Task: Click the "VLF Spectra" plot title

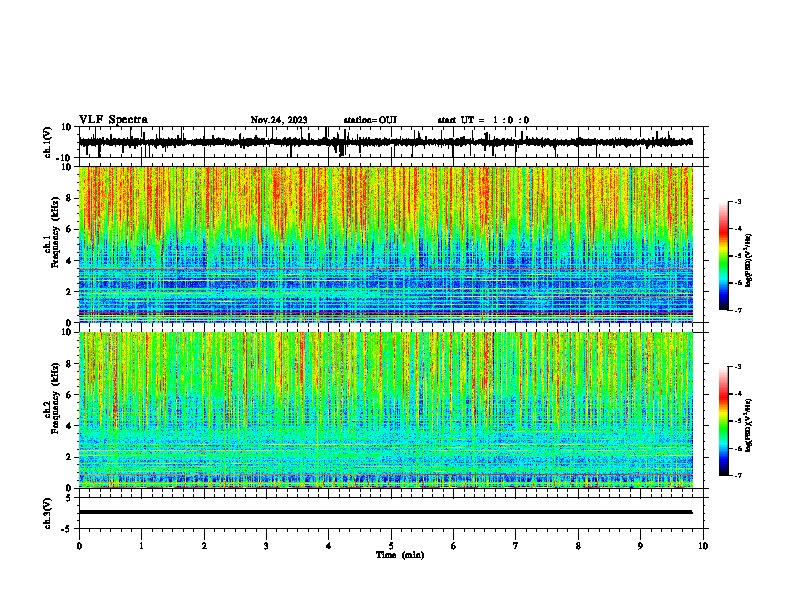Action: tap(113, 119)
